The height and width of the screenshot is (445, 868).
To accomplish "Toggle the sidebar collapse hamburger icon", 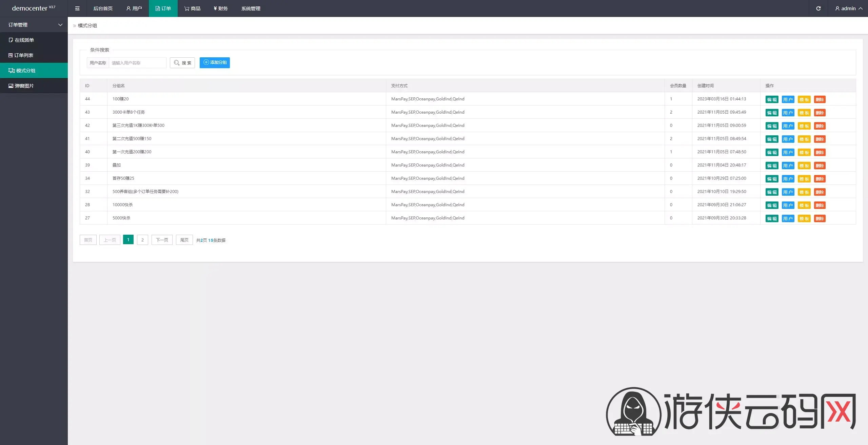I will (x=77, y=8).
